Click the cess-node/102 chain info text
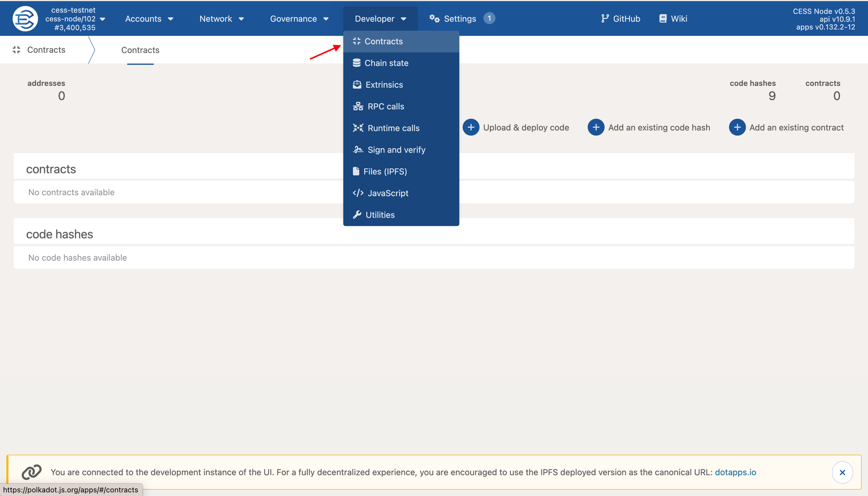Screen dimensions: 868x496 71,19
